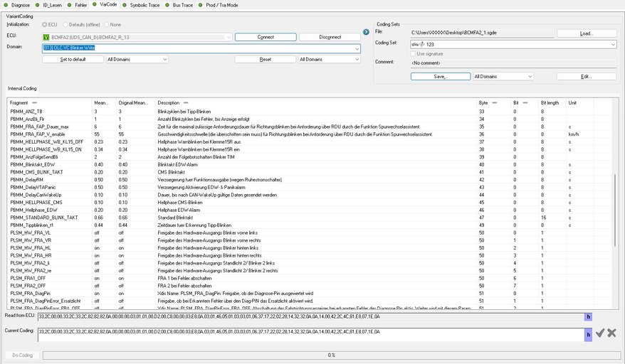Select the PBMM_CMS_BLINK_TAKT row

tap(310, 172)
